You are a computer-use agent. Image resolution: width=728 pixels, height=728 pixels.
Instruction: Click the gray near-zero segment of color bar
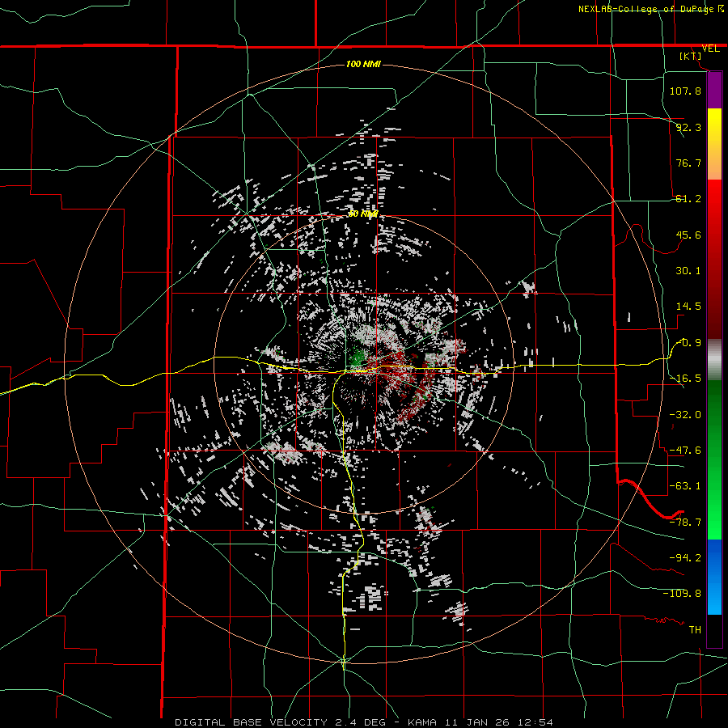[714, 359]
